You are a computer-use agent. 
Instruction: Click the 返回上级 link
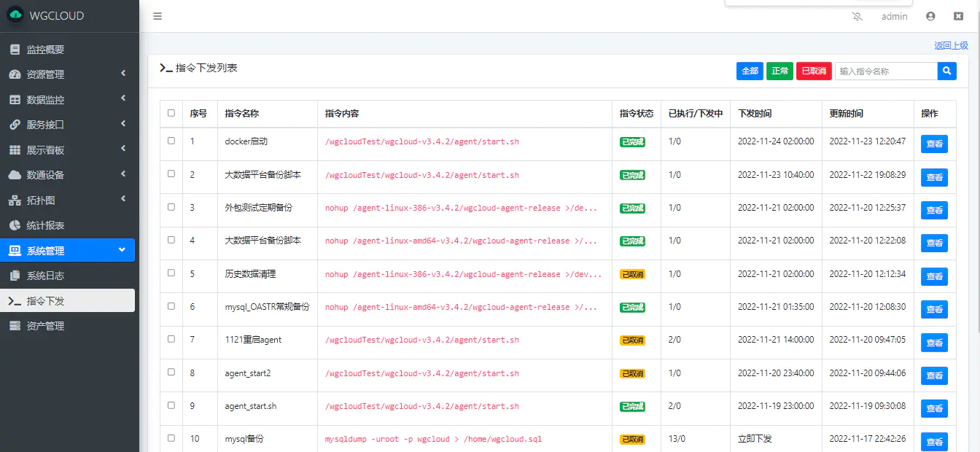coord(951,45)
